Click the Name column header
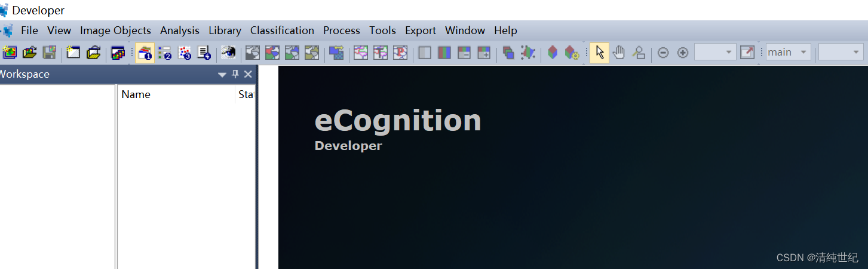 [176, 94]
